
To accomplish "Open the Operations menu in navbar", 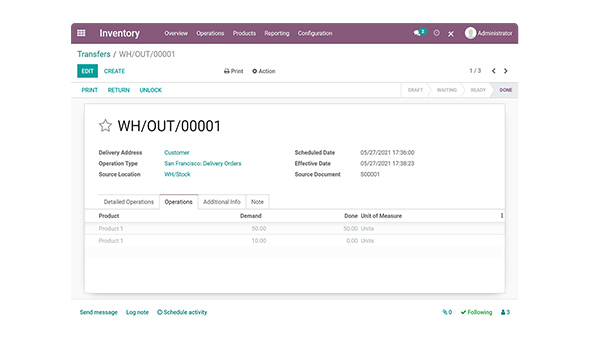I will point(210,33).
